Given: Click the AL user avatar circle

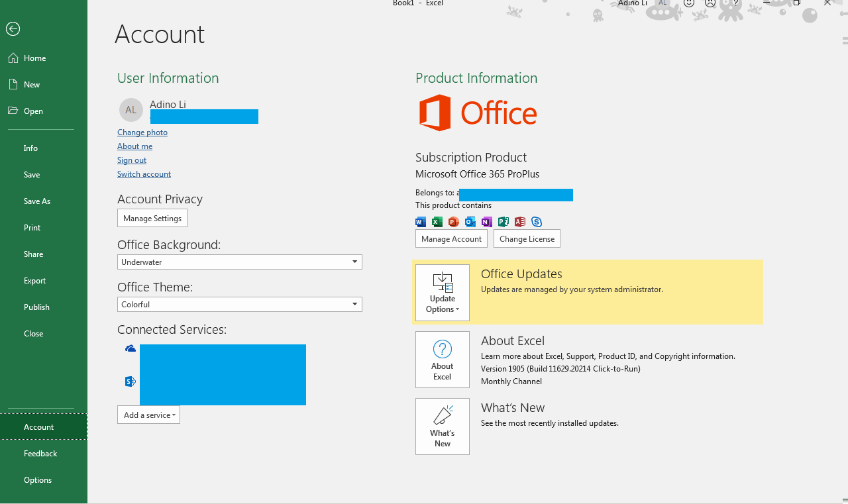Looking at the screenshot, I should point(131,110).
